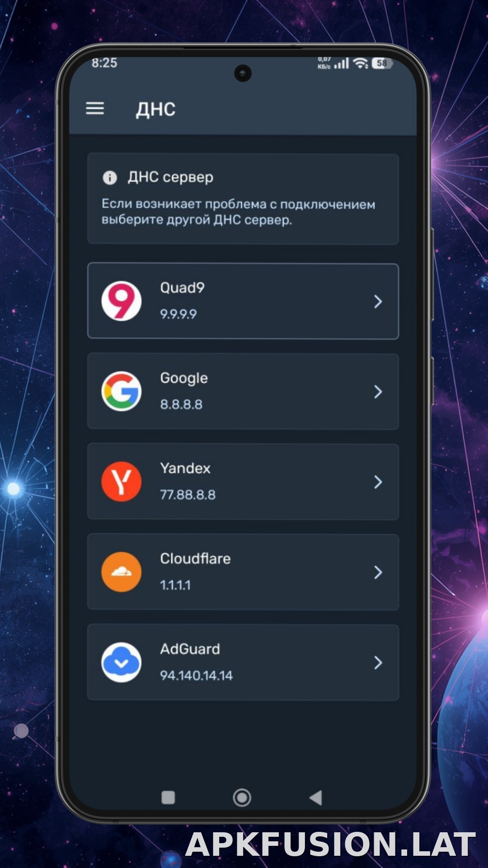The height and width of the screenshot is (868, 488).
Task: Tap the orange Cloudflare cloud icon
Action: click(x=121, y=572)
